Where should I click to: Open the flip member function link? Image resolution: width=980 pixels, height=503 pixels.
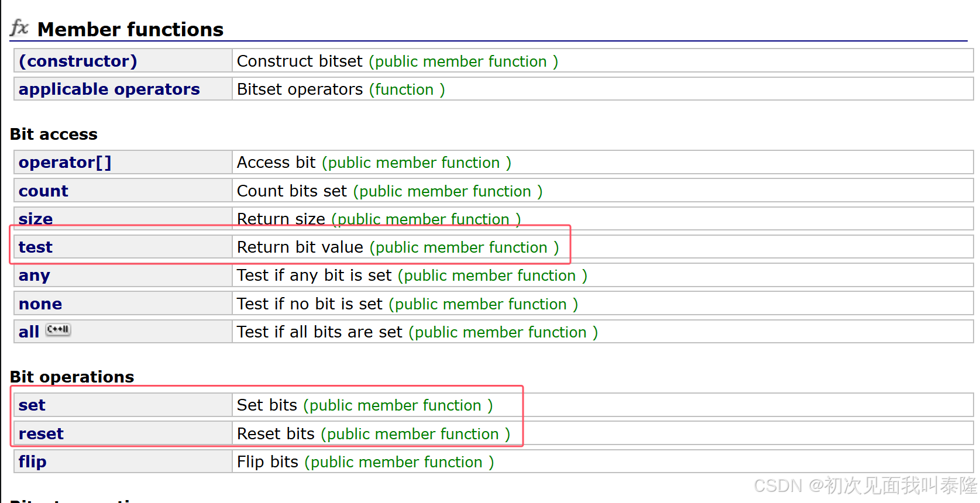tap(33, 461)
